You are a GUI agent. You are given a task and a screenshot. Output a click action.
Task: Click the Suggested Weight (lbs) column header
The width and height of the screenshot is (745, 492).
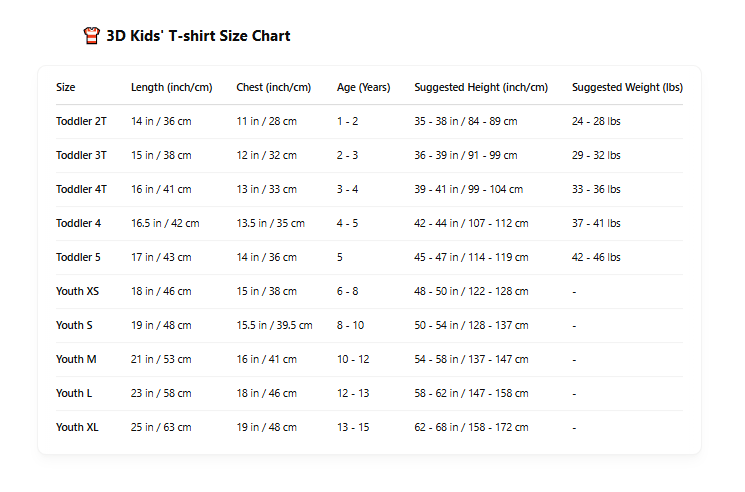tap(627, 87)
